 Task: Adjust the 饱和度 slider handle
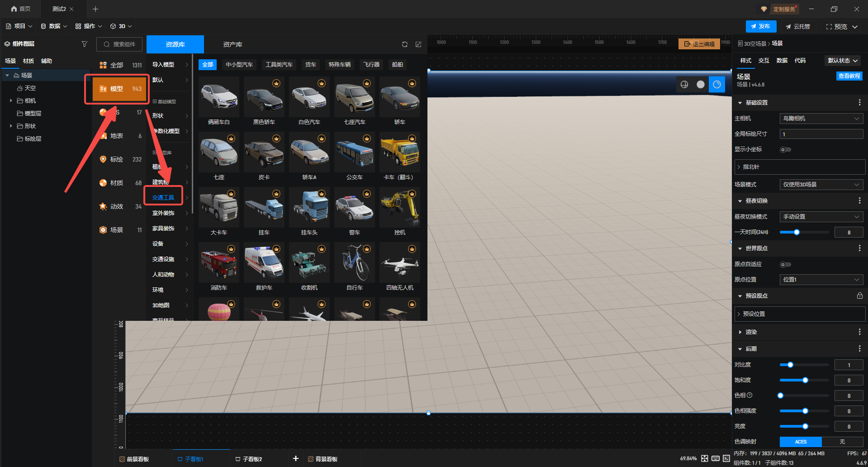805,380
